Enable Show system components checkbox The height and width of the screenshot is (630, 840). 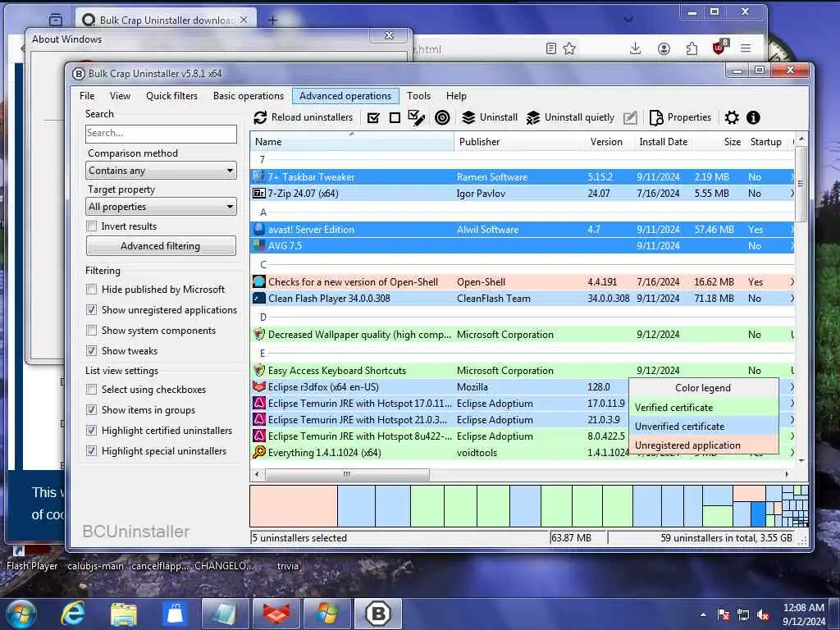pos(92,331)
